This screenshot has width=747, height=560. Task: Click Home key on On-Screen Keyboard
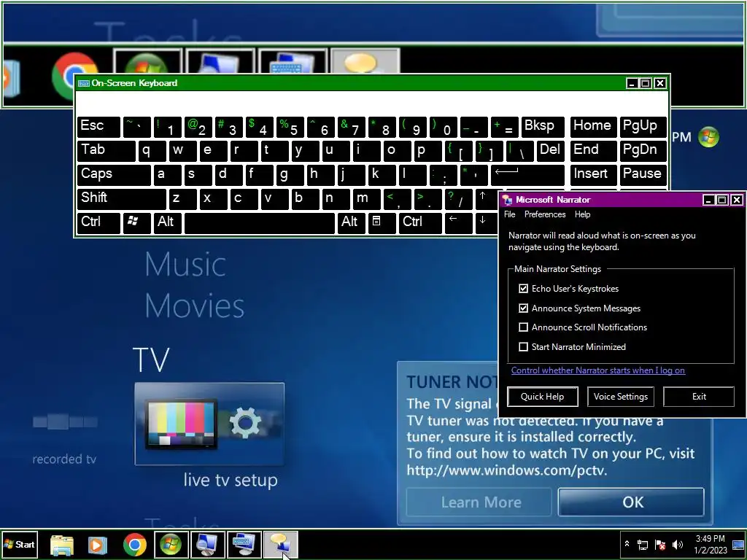click(593, 127)
